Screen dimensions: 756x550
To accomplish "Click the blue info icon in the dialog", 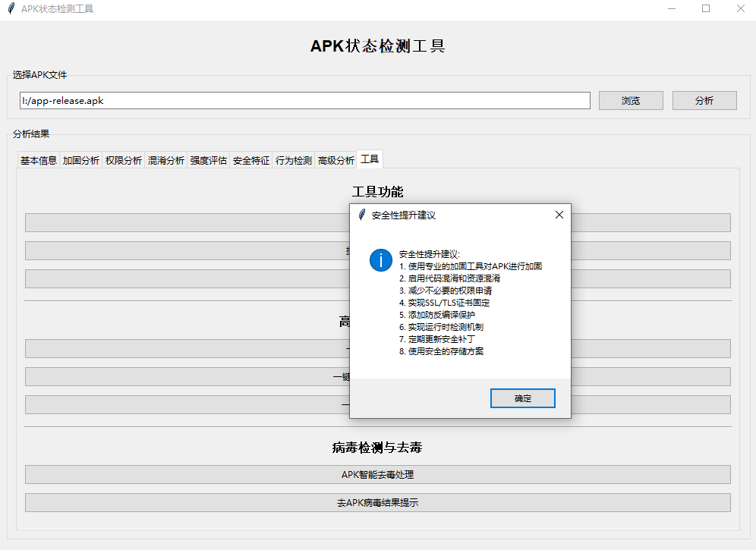I will coord(380,259).
